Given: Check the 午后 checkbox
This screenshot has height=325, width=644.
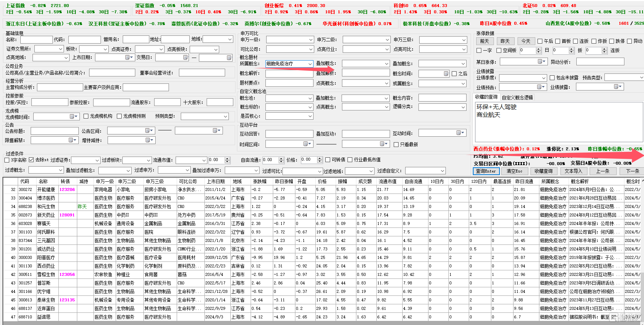Looking at the screenshot, I should pyautogui.click(x=540, y=41).
